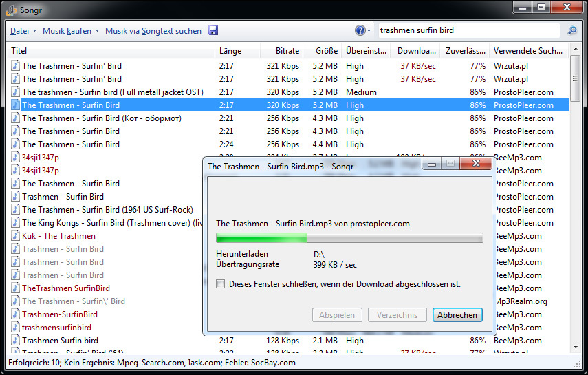Sort by Bitrate column header

pos(282,51)
